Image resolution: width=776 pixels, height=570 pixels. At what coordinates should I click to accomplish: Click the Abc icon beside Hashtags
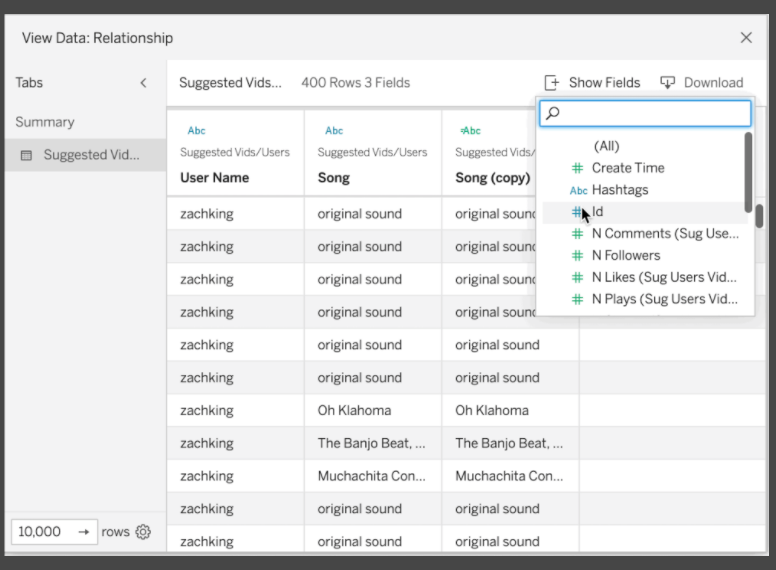578,190
